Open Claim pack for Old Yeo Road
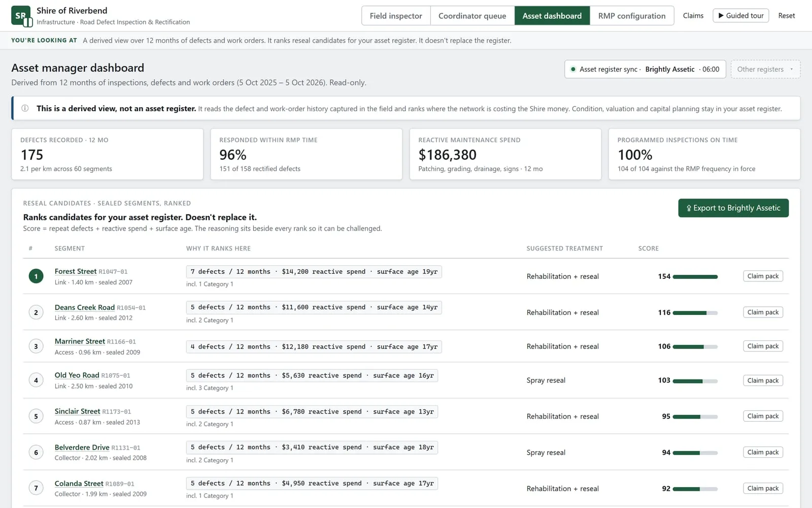The height and width of the screenshot is (508, 812). coord(763,380)
